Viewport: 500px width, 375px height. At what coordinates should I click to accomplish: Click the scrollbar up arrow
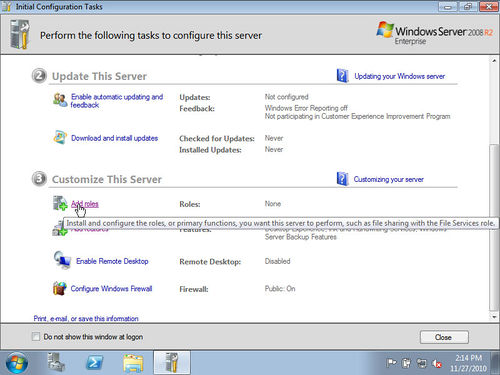point(494,61)
